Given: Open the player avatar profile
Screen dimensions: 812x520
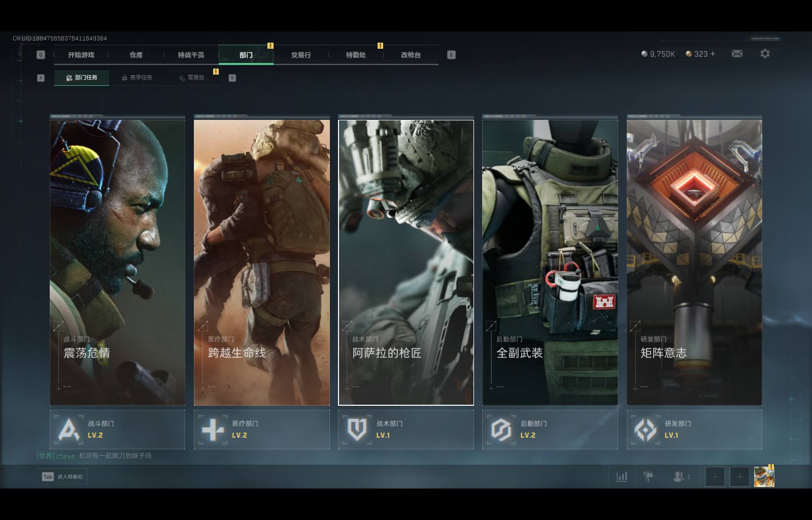Looking at the screenshot, I should pos(764,477).
